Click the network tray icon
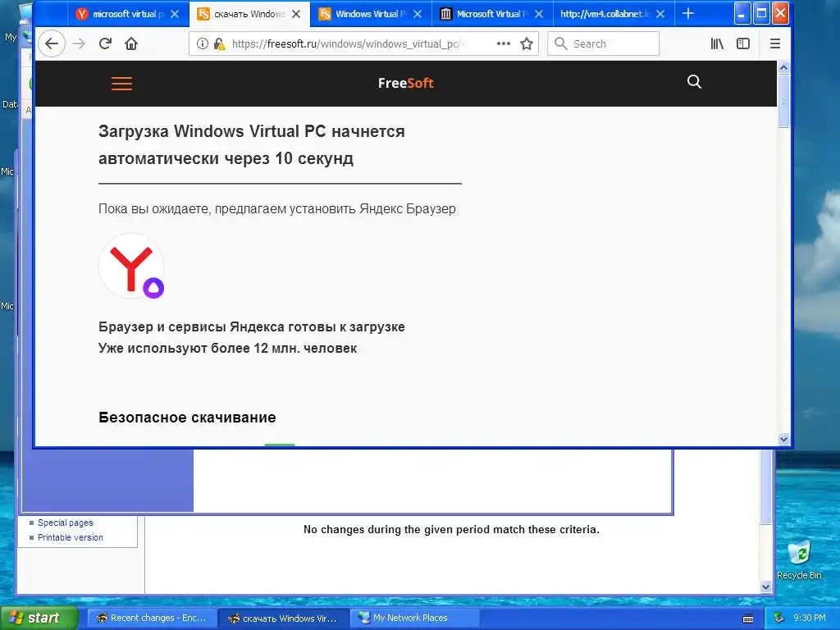 pyautogui.click(x=779, y=618)
